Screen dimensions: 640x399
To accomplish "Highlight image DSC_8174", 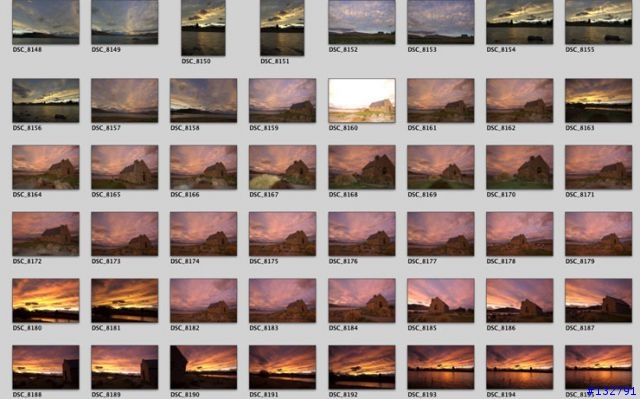I will point(203,234).
